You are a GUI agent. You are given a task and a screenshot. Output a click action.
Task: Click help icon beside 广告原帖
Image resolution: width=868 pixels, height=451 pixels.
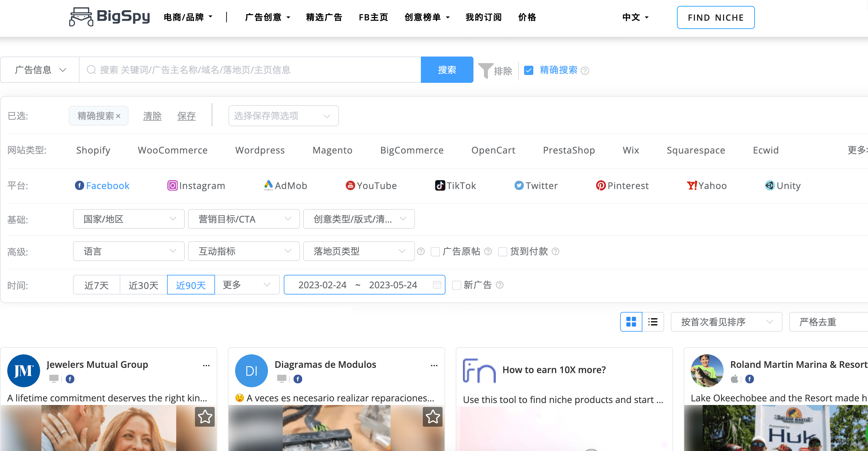[x=488, y=251]
